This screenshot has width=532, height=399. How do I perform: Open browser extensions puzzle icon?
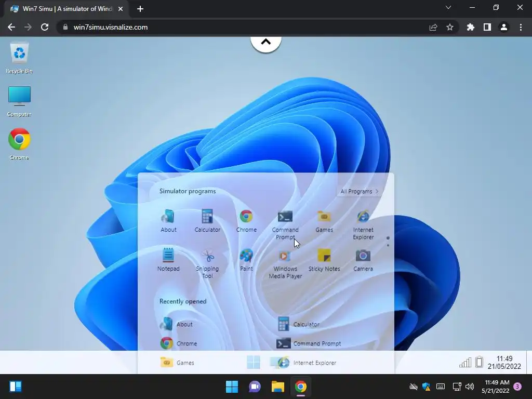point(471,27)
